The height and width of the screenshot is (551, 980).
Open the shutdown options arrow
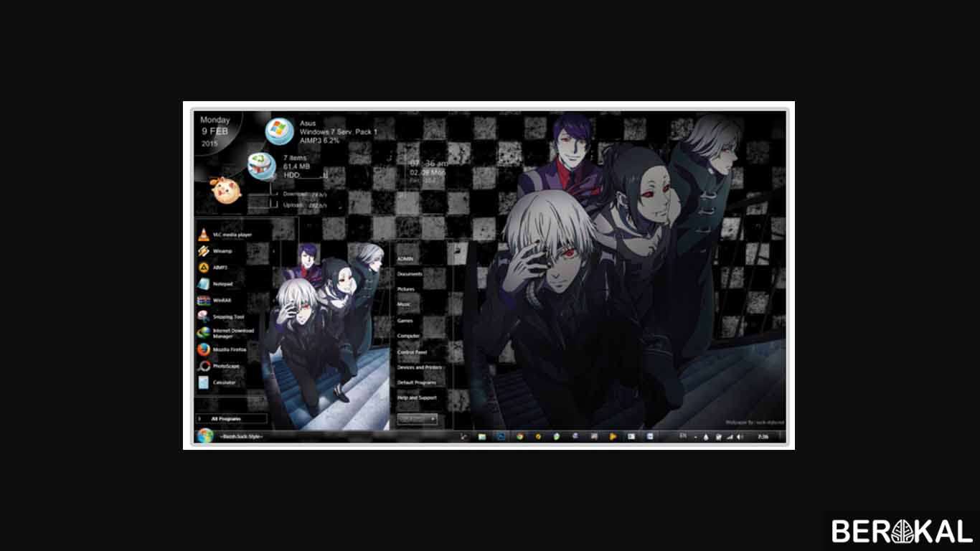click(x=433, y=418)
